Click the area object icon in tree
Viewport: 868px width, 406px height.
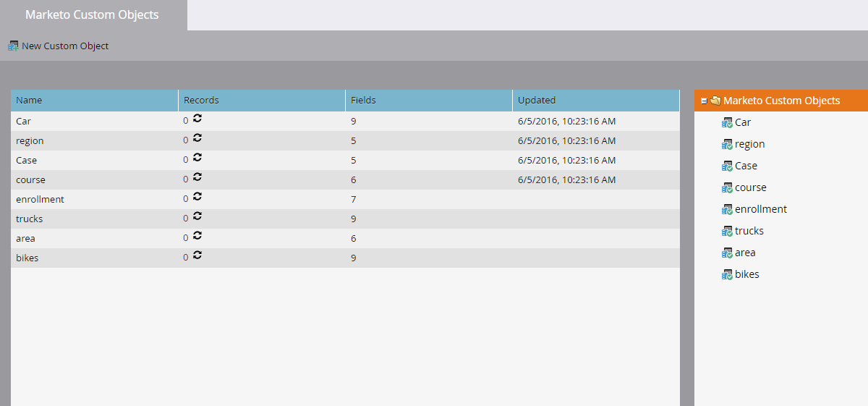[728, 253]
